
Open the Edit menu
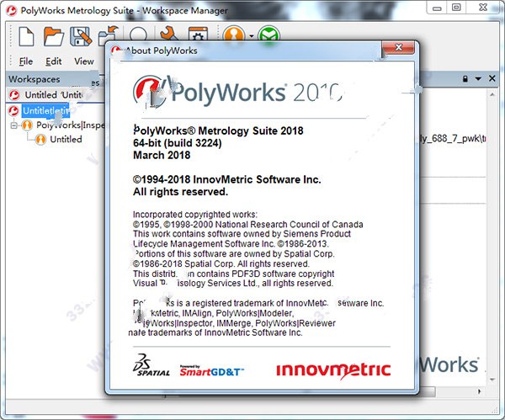coord(54,61)
